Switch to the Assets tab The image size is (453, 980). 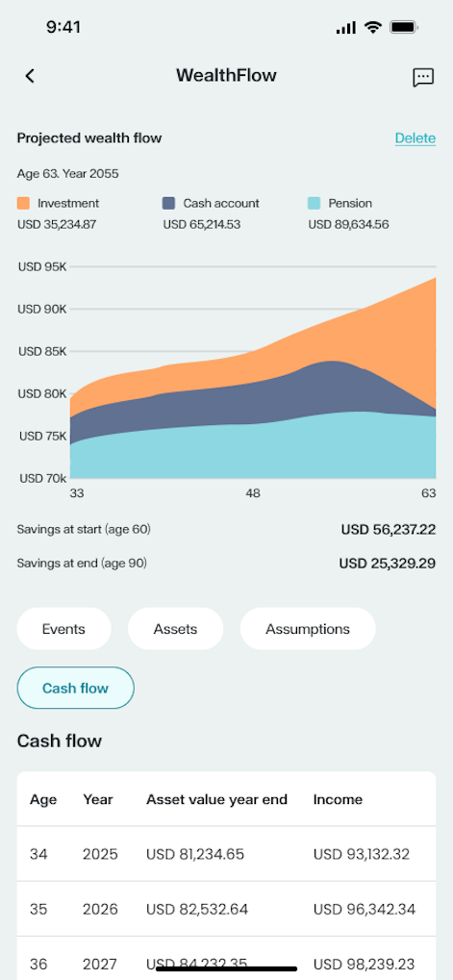(176, 629)
